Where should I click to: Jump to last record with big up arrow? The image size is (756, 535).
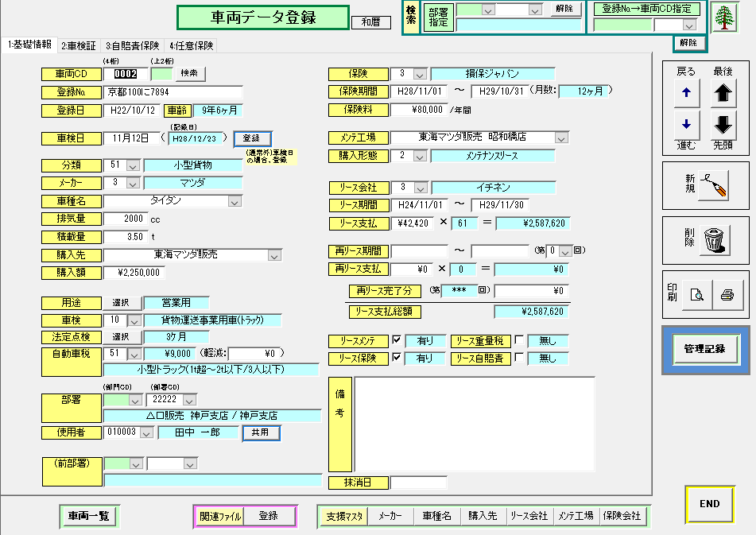click(x=723, y=92)
